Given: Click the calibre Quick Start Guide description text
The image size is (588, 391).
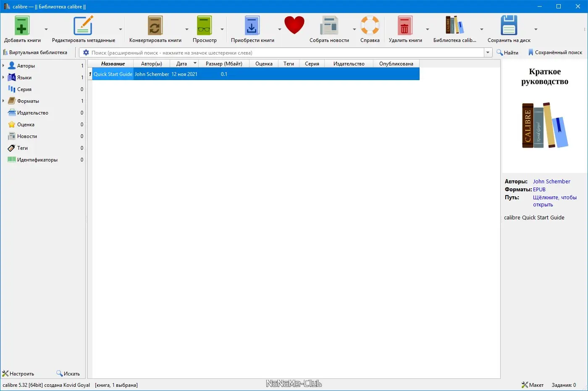Looking at the screenshot, I should [534, 217].
